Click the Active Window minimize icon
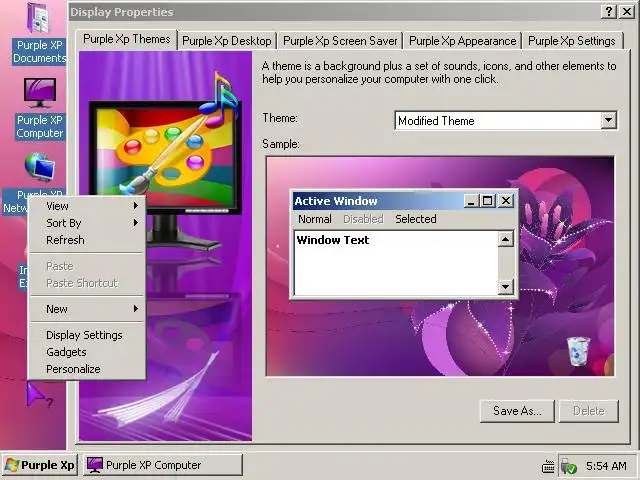This screenshot has width=640, height=480. pos(471,201)
